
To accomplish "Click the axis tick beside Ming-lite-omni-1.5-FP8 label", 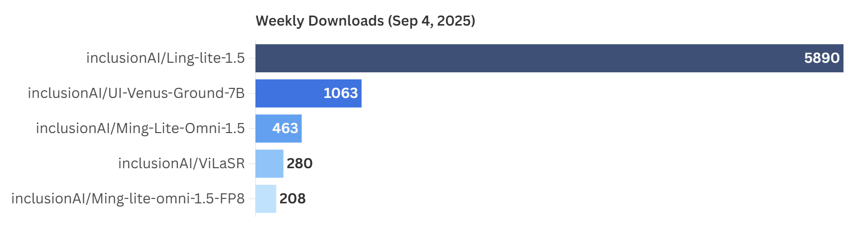I will (252, 199).
